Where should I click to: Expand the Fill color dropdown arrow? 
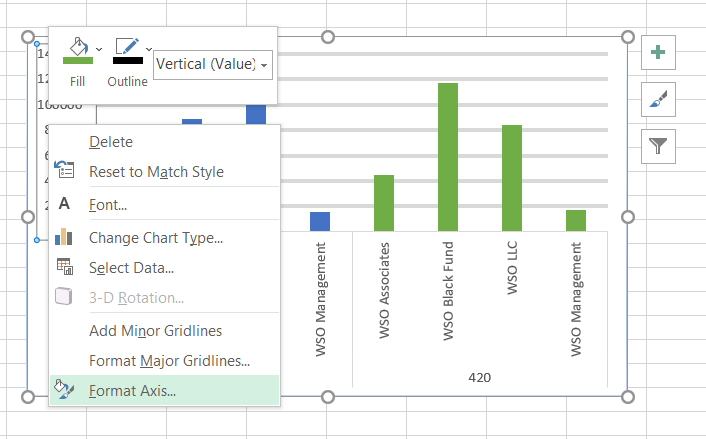(x=99, y=48)
